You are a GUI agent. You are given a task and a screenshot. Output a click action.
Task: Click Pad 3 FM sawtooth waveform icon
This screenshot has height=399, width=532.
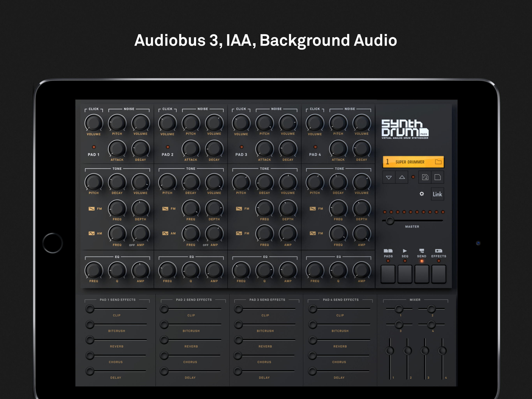tap(239, 209)
